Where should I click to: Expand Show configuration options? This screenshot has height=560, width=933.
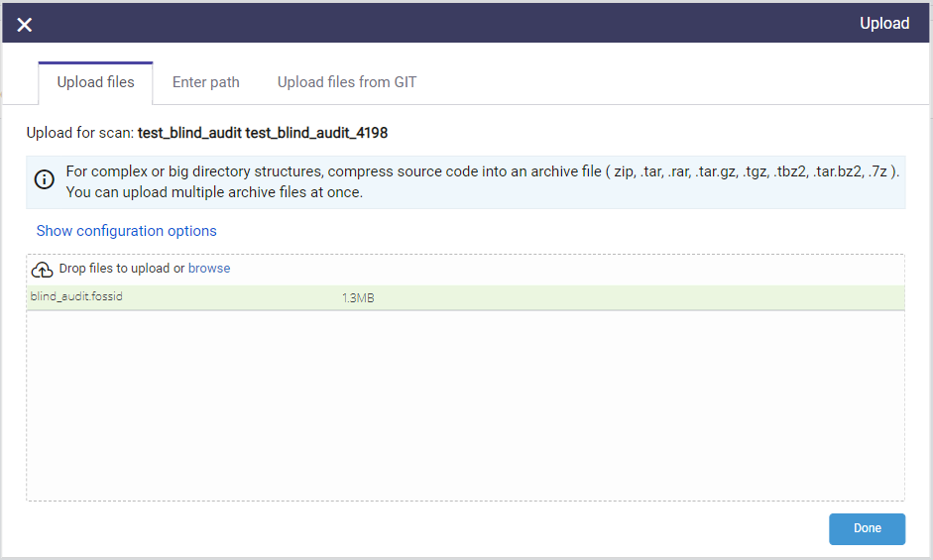pos(126,231)
